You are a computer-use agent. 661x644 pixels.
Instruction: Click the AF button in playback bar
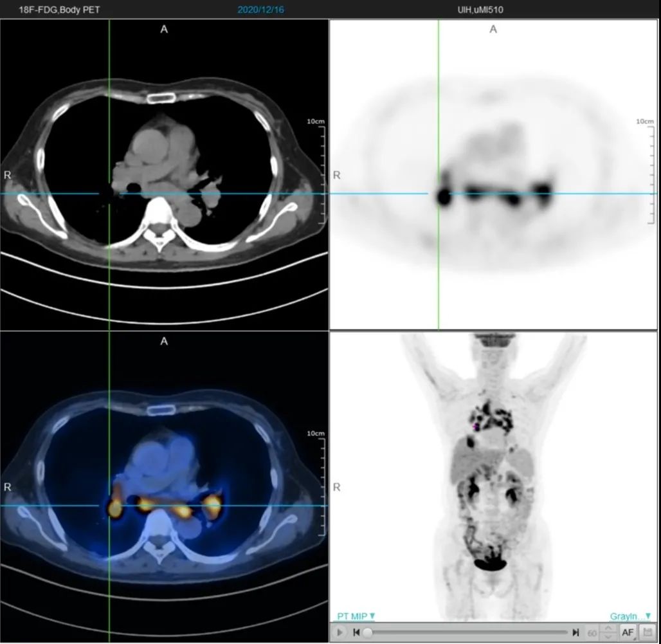628,632
